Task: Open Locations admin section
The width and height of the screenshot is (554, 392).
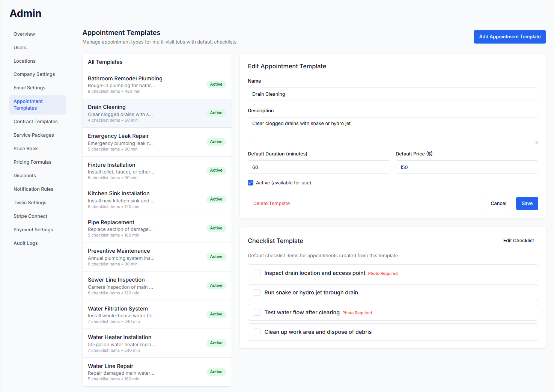Action: 38,61
